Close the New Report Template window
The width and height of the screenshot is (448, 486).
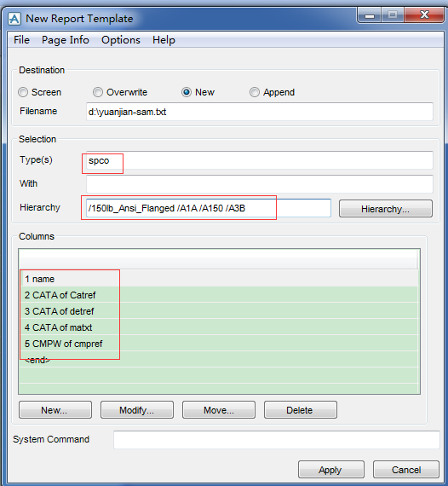coord(424,14)
